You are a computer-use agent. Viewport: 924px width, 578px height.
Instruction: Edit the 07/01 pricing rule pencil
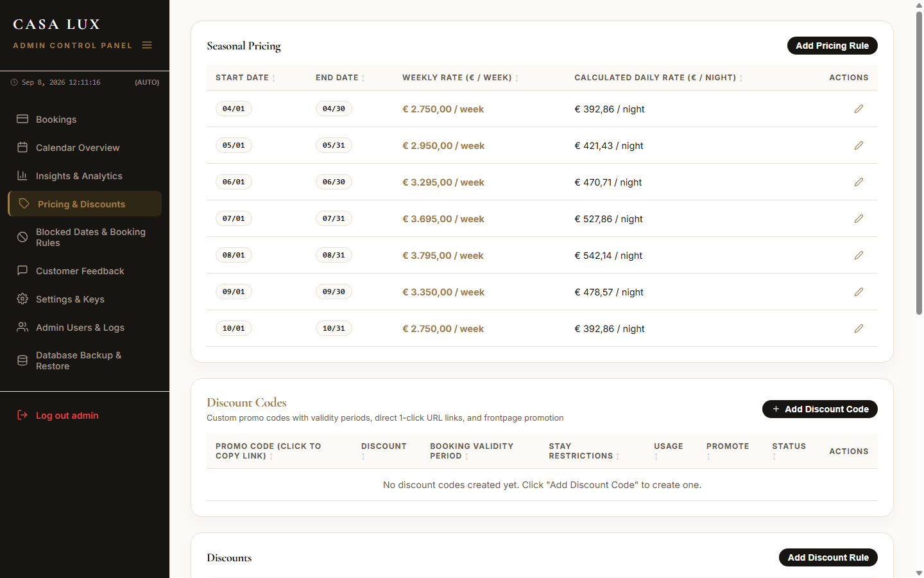859,219
